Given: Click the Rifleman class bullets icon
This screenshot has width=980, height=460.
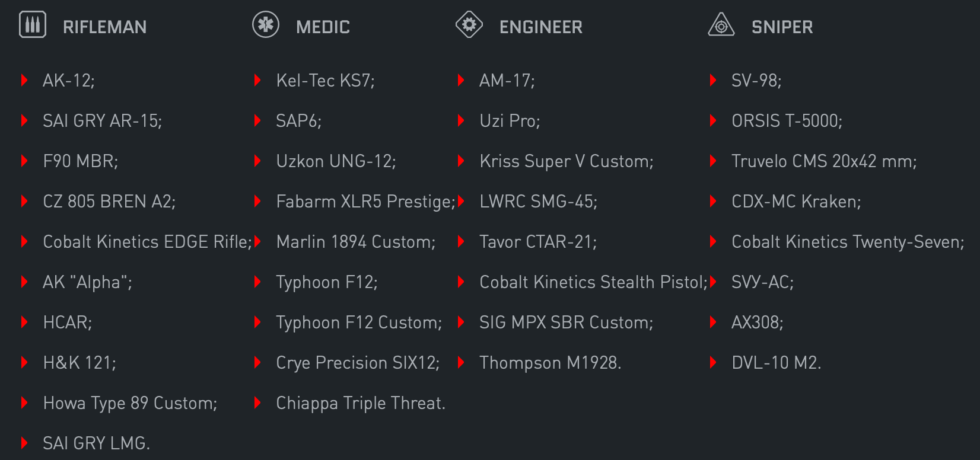Looking at the screenshot, I should 33,25.
